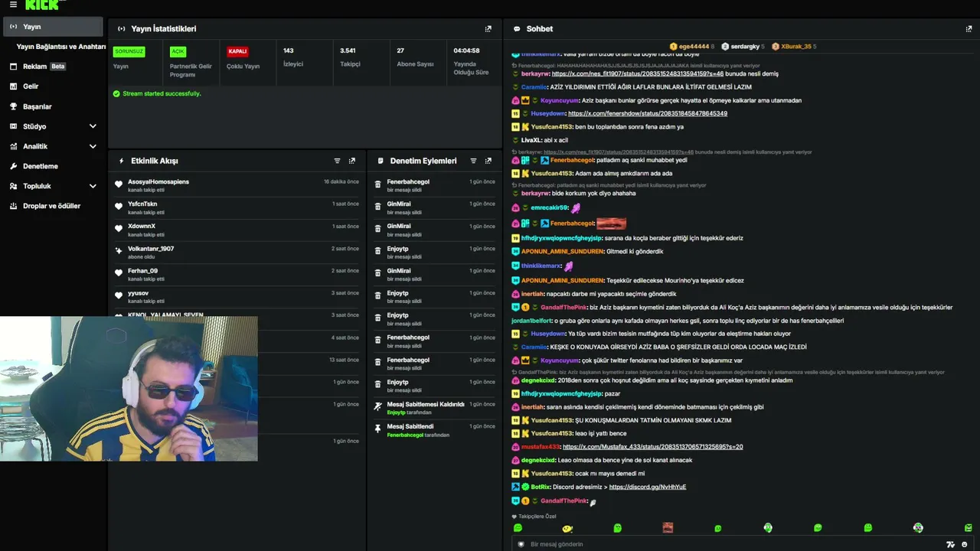This screenshot has width=980, height=551.
Task: Open Huseydown's x.com/fenershdow link
Action: point(648,113)
